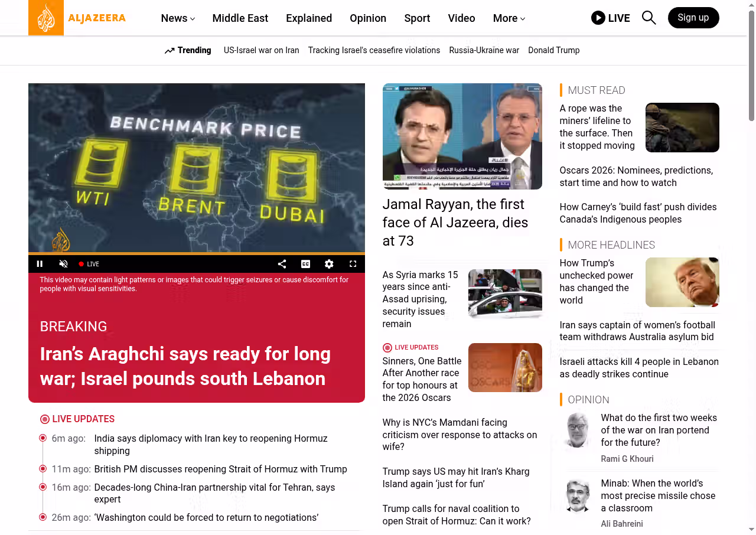Screen dimensions: 756x535
Task: Open the Jamal Rayyan story thumbnail
Action: point(462,136)
